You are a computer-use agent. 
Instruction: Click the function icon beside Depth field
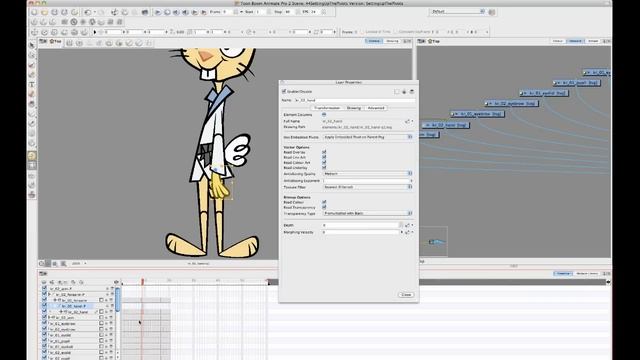coord(407,225)
